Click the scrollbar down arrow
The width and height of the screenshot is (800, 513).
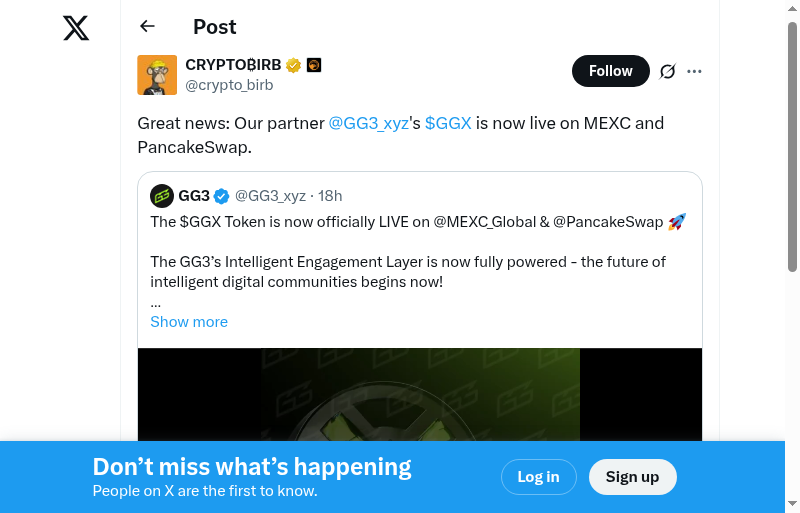click(x=792, y=503)
